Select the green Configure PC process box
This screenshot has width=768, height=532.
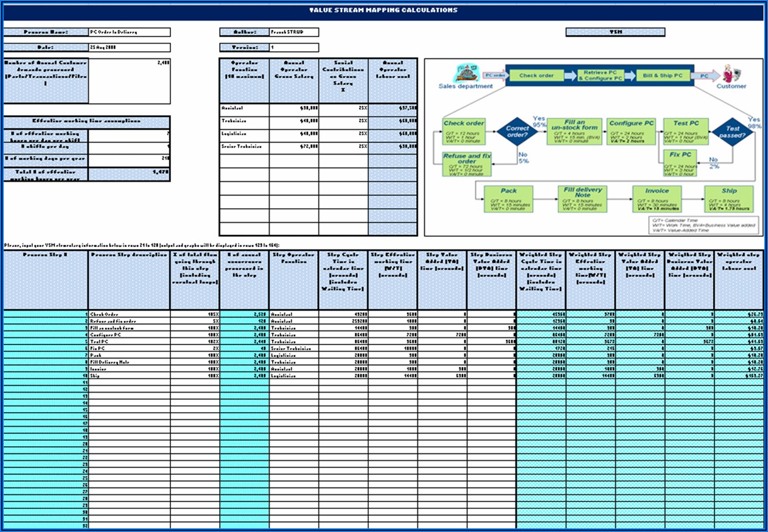(x=631, y=131)
